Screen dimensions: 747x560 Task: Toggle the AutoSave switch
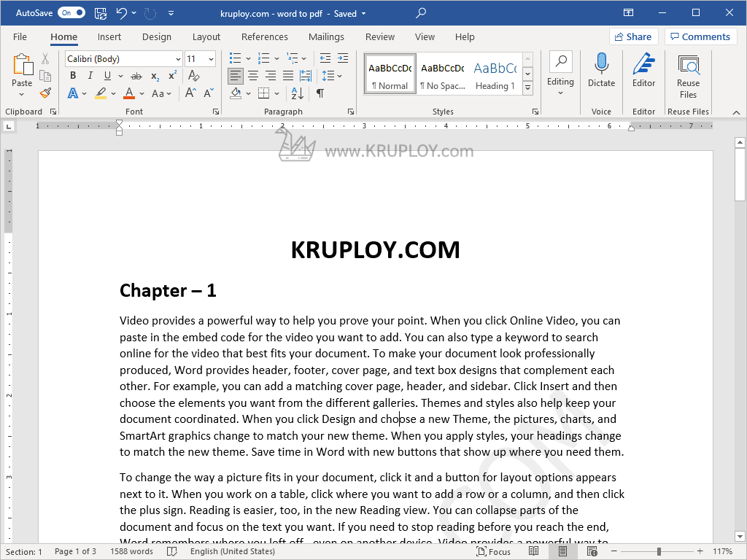[71, 13]
